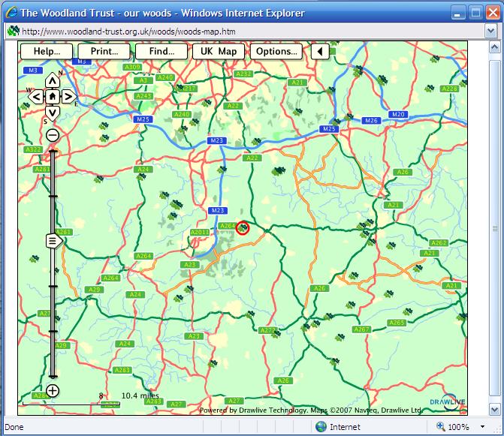This screenshot has width=504, height=436.
Task: Click the page scroll up arrow
Action: pyautogui.click(x=494, y=47)
